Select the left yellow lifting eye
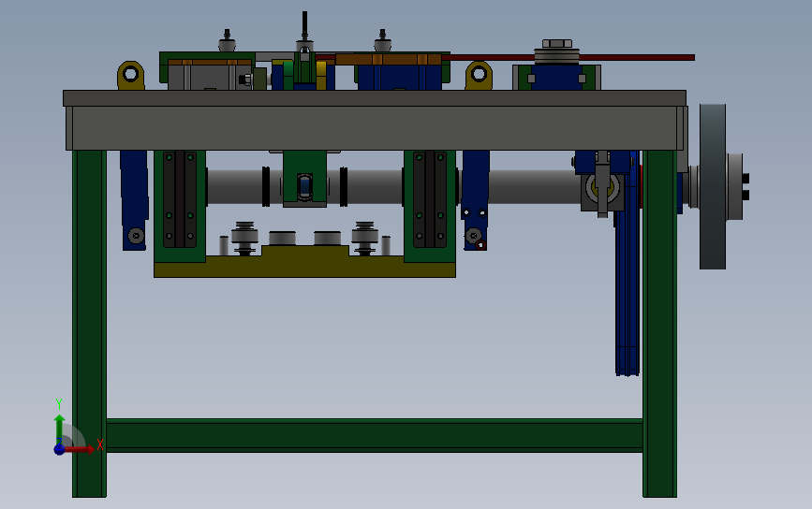Screen dimensions: 812x509 (x=130, y=76)
